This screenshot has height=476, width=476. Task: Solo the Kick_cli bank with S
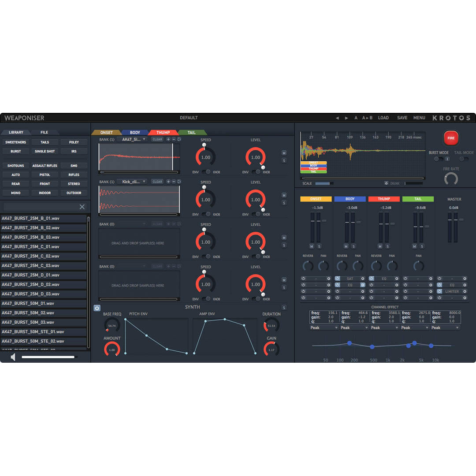point(284,203)
